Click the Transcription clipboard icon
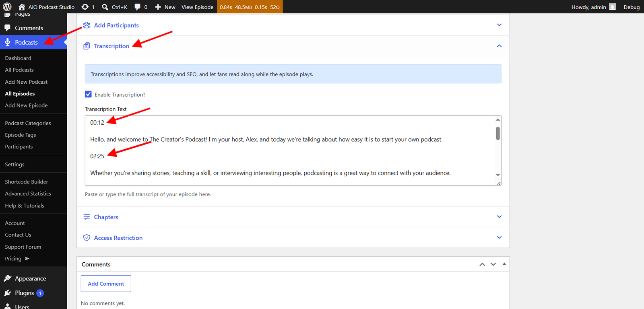The width and height of the screenshot is (644, 309). click(x=87, y=46)
